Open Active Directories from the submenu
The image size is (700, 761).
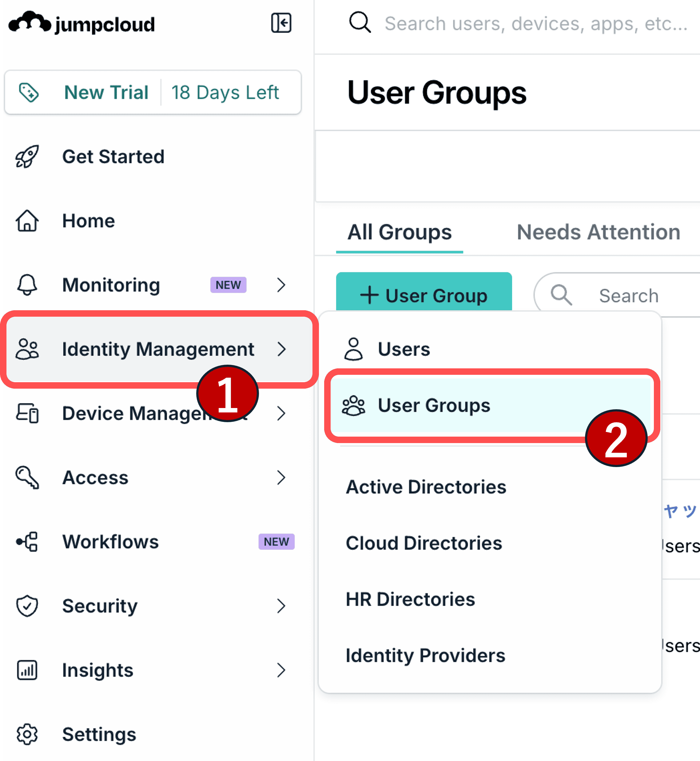pyautogui.click(x=426, y=487)
